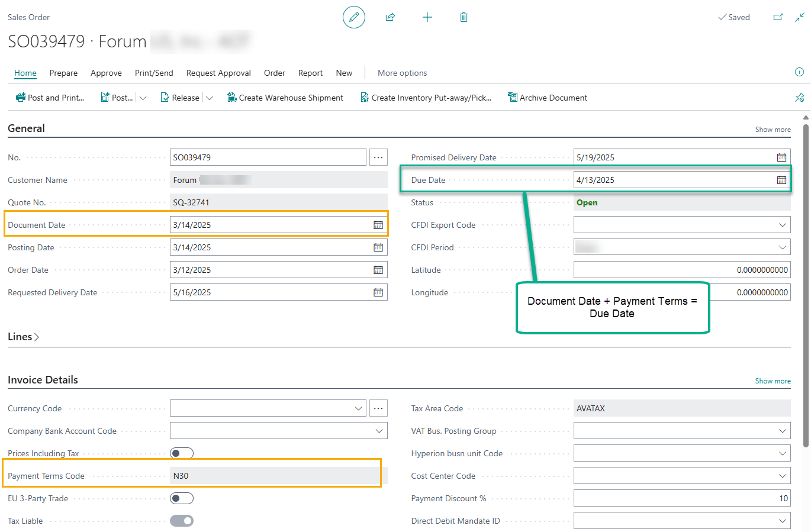Open CFDI Period dropdown
Viewport: 811px width, 532px height.
(782, 247)
